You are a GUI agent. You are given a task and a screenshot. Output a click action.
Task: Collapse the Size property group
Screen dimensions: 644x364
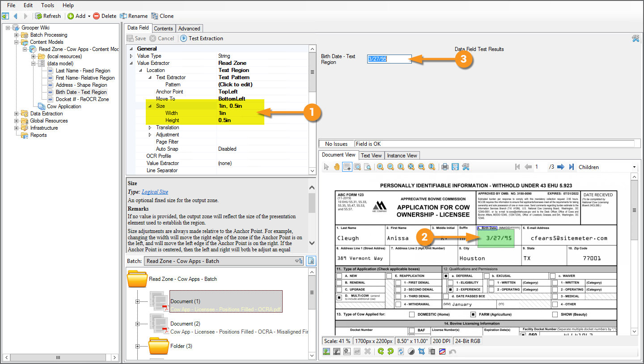tap(150, 106)
